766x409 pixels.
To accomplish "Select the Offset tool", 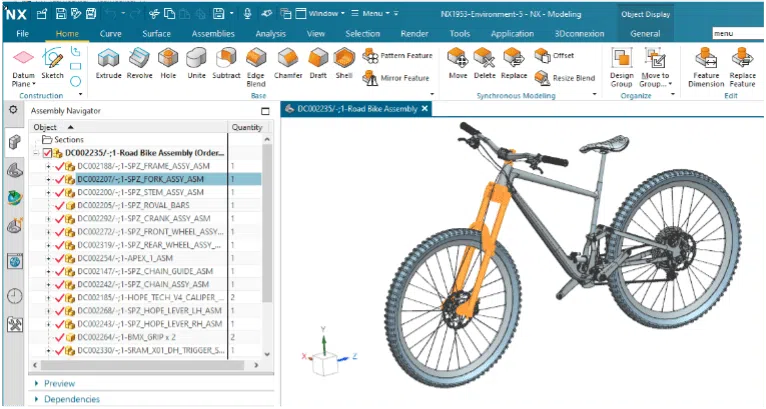I will (x=554, y=56).
